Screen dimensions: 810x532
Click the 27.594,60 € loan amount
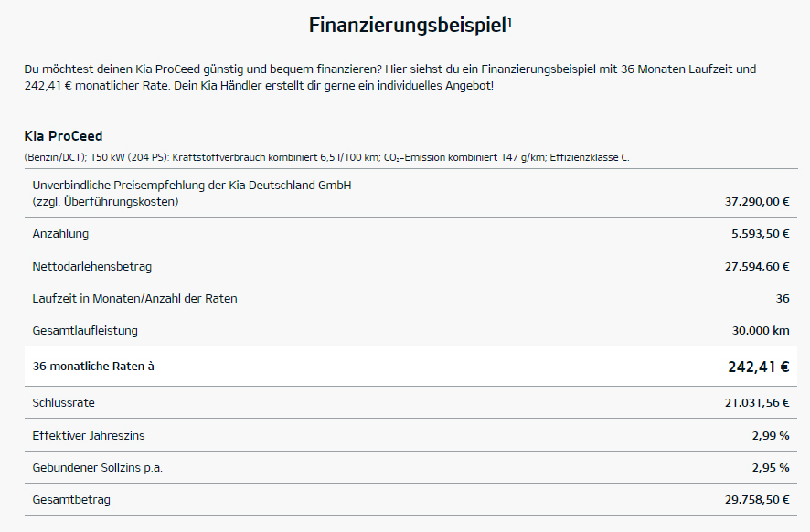(x=757, y=267)
